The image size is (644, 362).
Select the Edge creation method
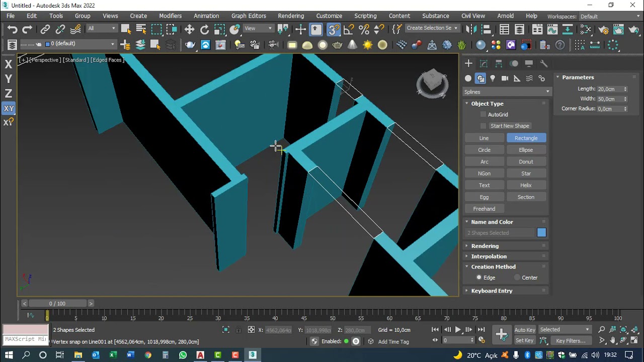[x=479, y=278]
